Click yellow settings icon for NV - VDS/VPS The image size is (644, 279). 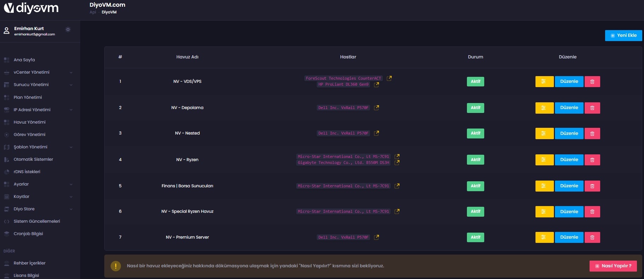(544, 82)
